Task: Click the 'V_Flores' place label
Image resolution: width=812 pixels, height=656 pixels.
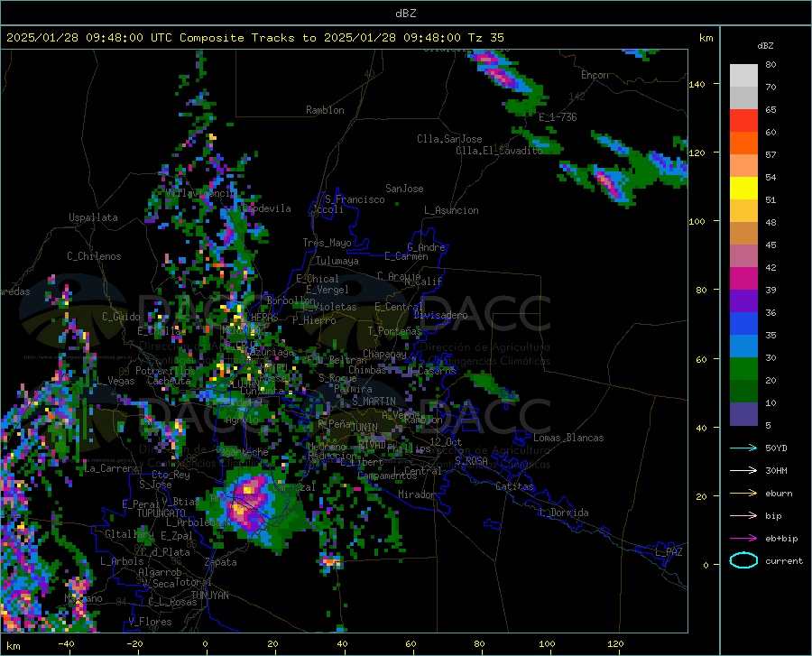Action: point(150,622)
